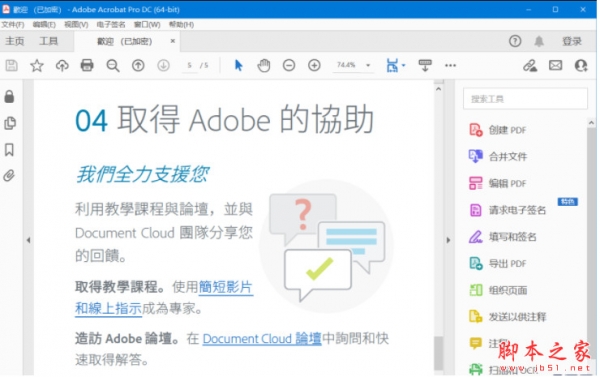The image size is (600, 377).
Task: Click the 登录 sign-in button
Action: pyautogui.click(x=572, y=41)
